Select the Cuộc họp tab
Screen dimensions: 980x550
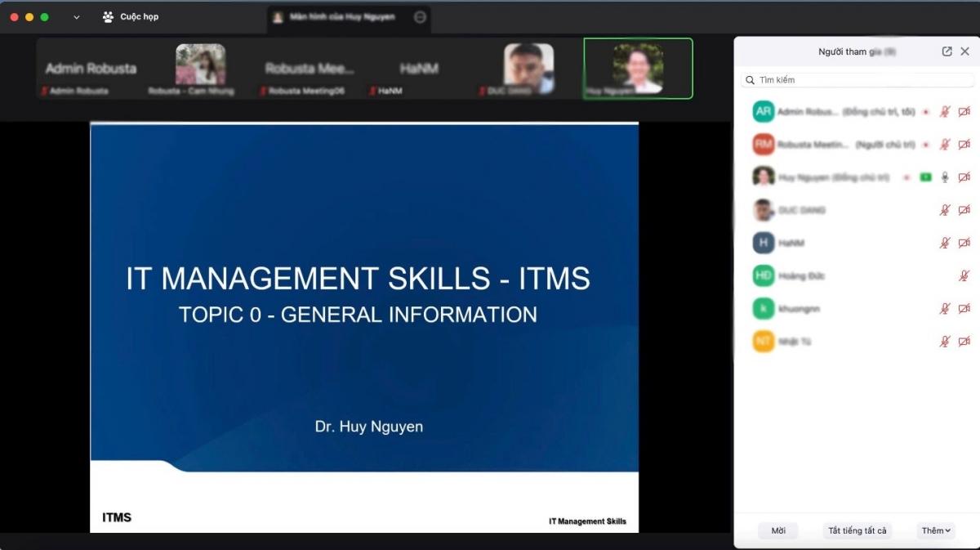pos(139,17)
